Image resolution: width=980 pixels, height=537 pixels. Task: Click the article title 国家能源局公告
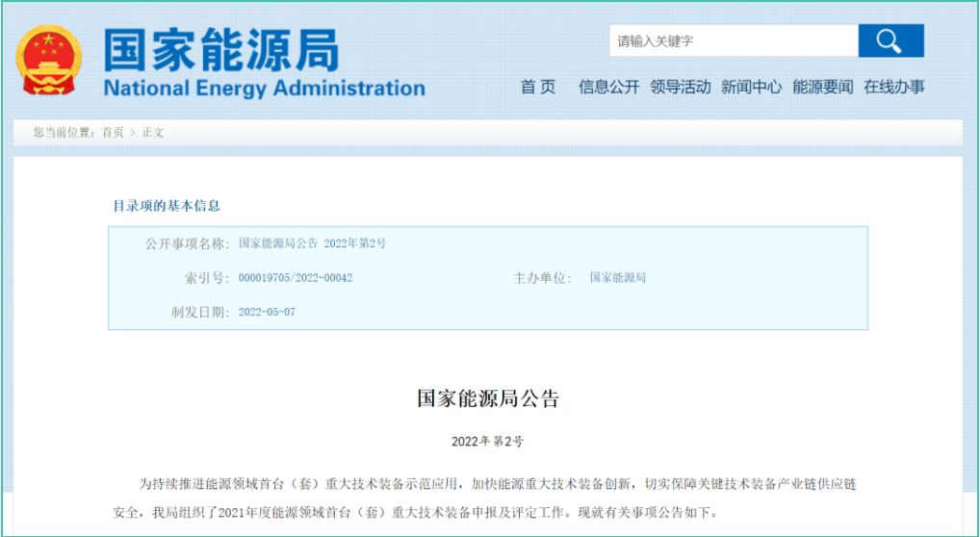click(x=487, y=398)
